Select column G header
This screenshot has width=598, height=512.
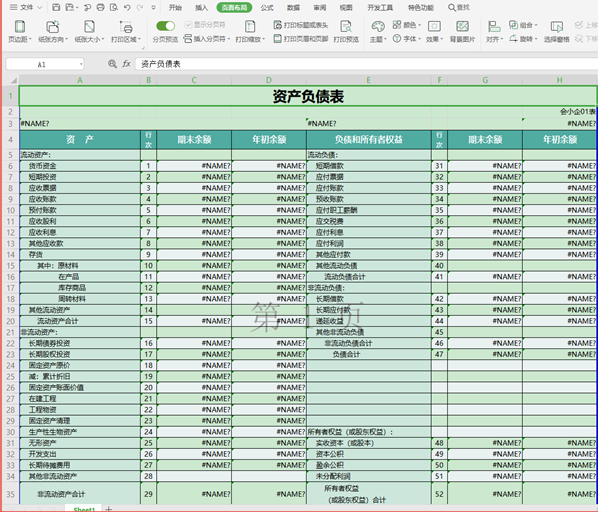coord(485,80)
